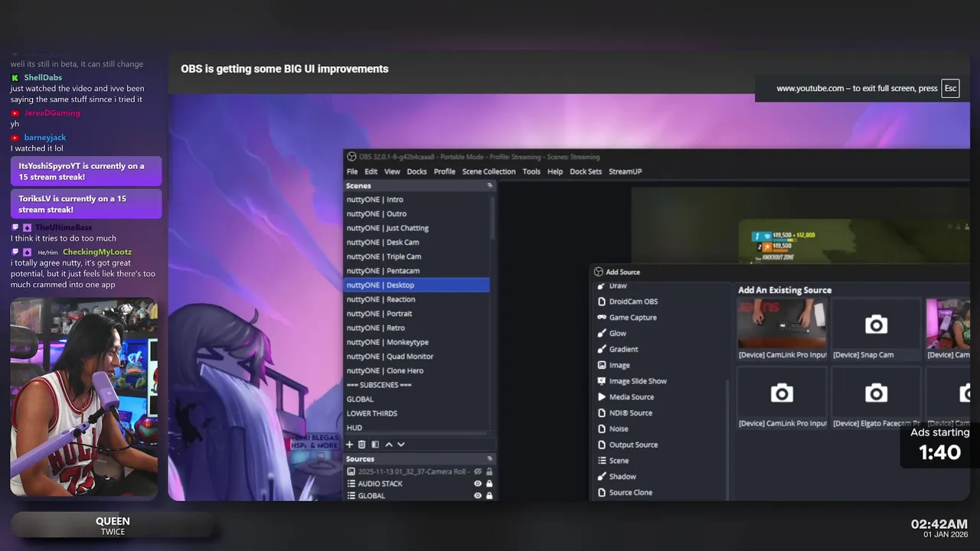Image resolution: width=980 pixels, height=551 pixels.
Task: Open the Help menu in OBS
Action: click(555, 171)
